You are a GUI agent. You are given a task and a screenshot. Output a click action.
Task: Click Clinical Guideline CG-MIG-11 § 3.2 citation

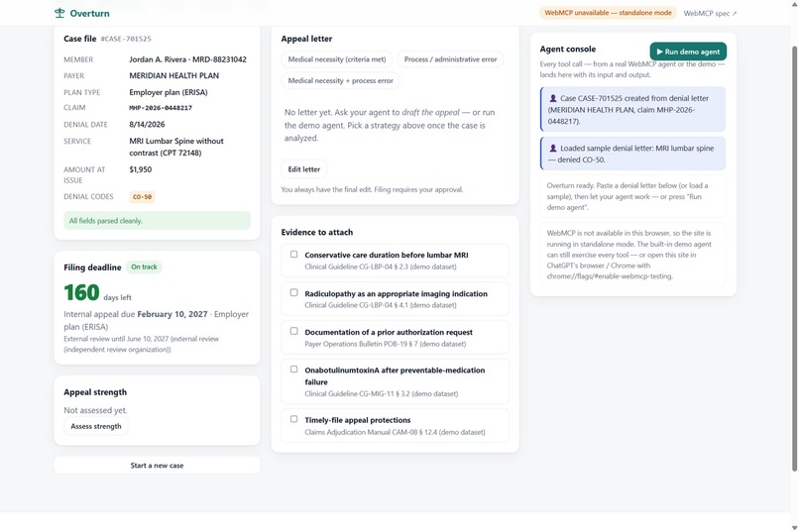(381, 394)
